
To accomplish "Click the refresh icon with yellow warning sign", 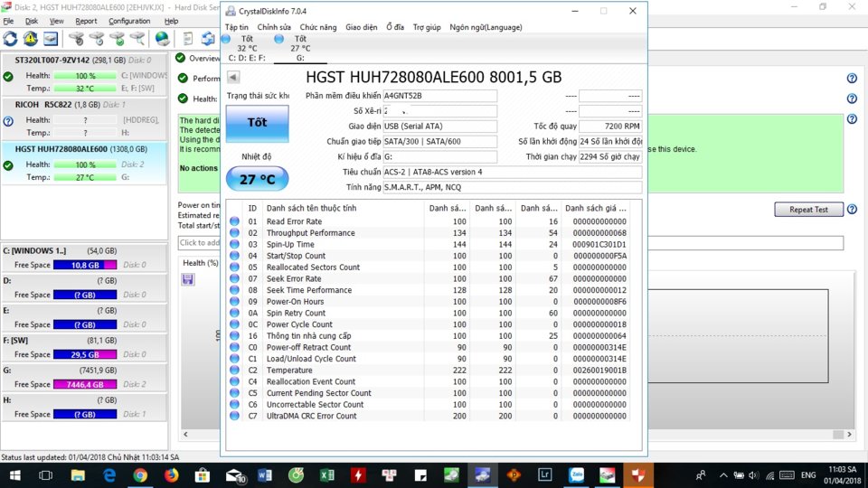I will (x=31, y=39).
